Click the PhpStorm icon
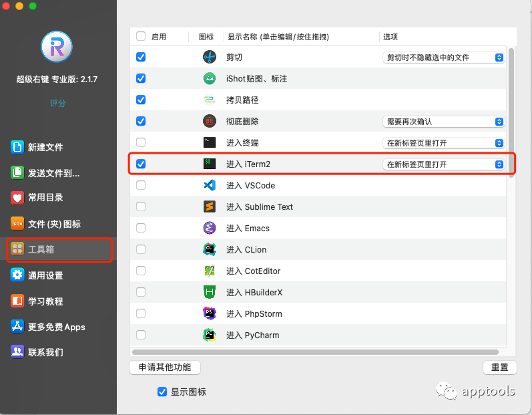Viewport: 532px width, 415px height. pos(210,313)
